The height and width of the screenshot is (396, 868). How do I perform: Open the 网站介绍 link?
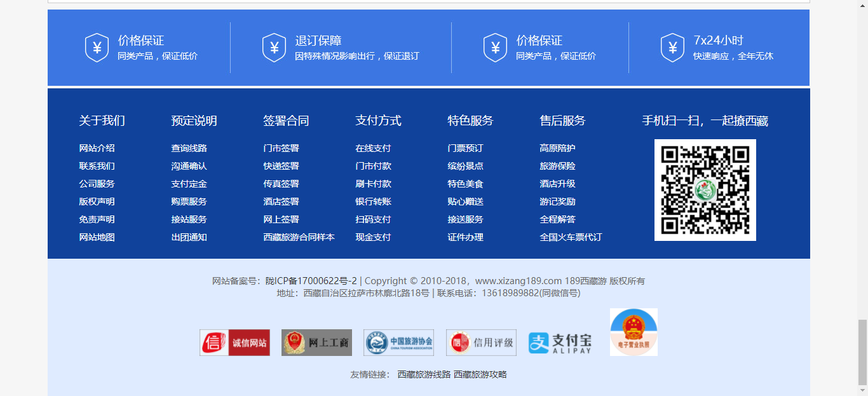97,148
